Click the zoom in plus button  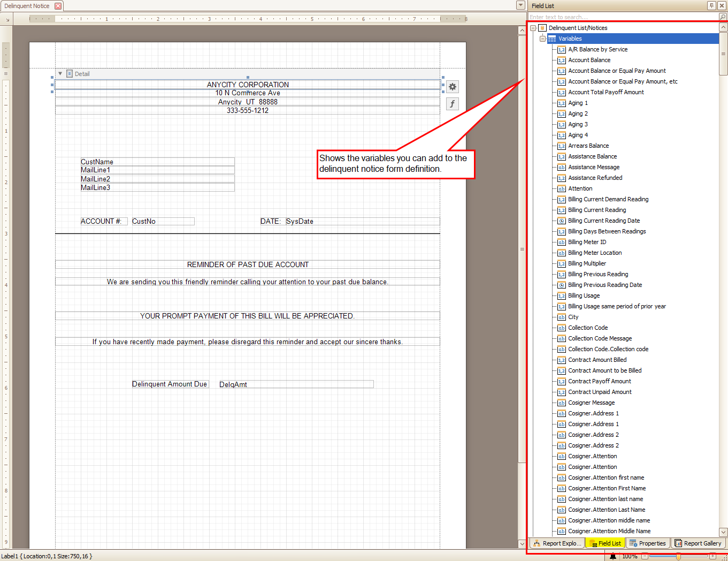click(x=712, y=557)
